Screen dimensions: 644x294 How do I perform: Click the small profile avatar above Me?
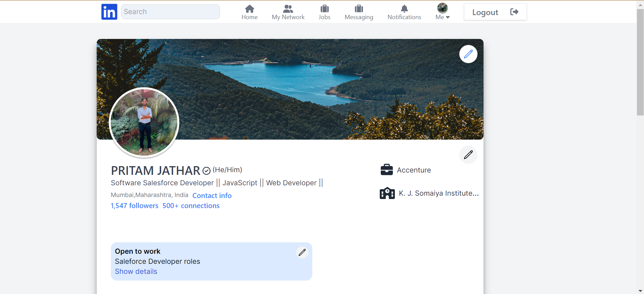443,8
